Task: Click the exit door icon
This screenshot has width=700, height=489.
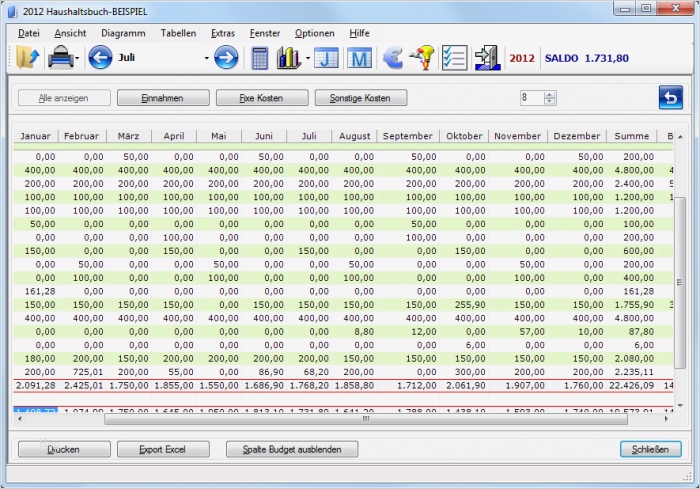Action: [487, 58]
